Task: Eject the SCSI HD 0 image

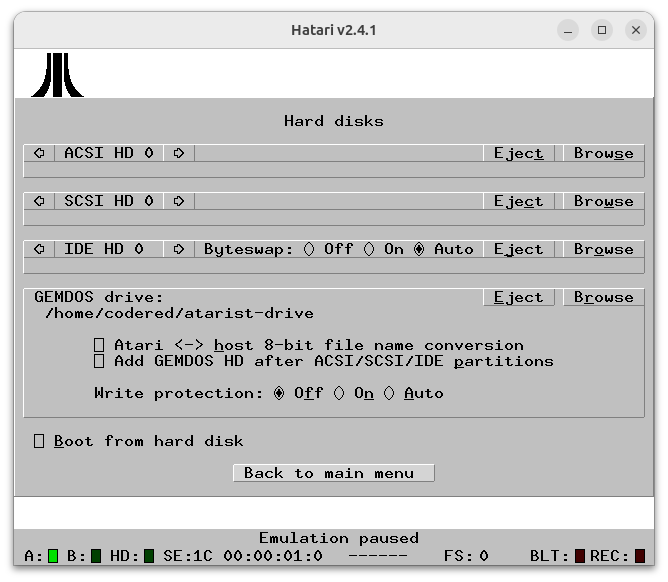Action: point(519,201)
